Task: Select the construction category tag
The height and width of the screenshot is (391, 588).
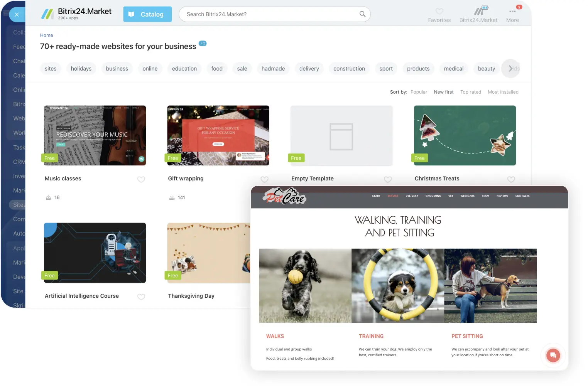Action: tap(349, 69)
